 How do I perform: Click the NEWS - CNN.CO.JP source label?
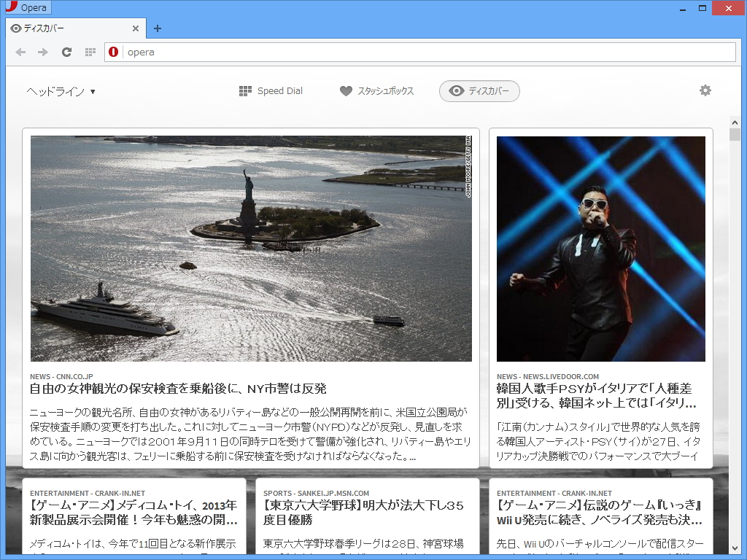[61, 377]
